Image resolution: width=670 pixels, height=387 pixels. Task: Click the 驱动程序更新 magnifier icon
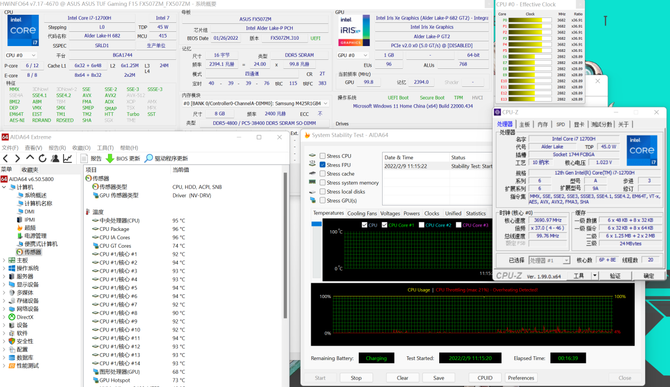tap(148, 158)
